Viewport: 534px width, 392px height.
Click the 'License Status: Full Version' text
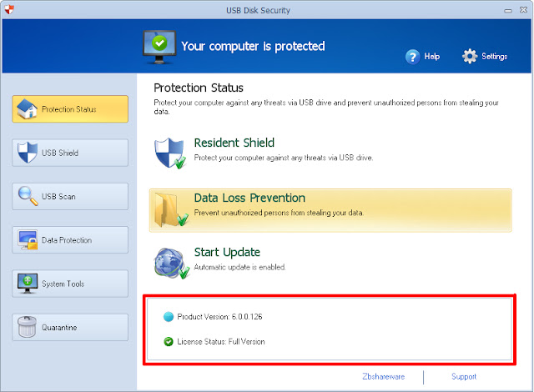[220, 342]
